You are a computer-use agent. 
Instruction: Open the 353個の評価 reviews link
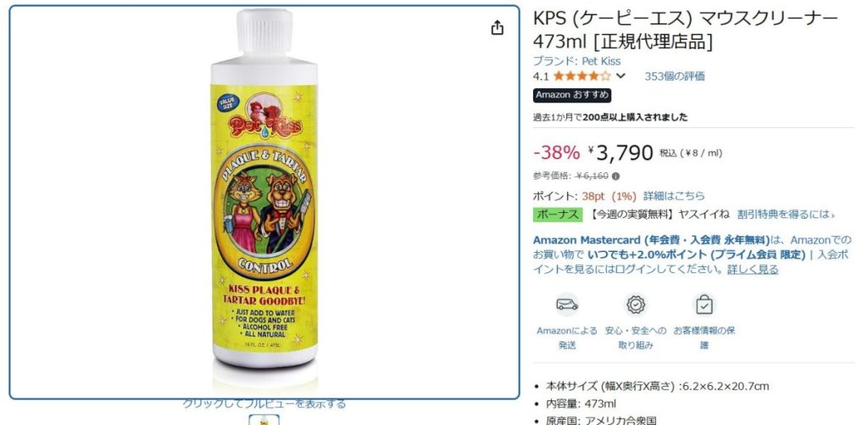(x=674, y=76)
